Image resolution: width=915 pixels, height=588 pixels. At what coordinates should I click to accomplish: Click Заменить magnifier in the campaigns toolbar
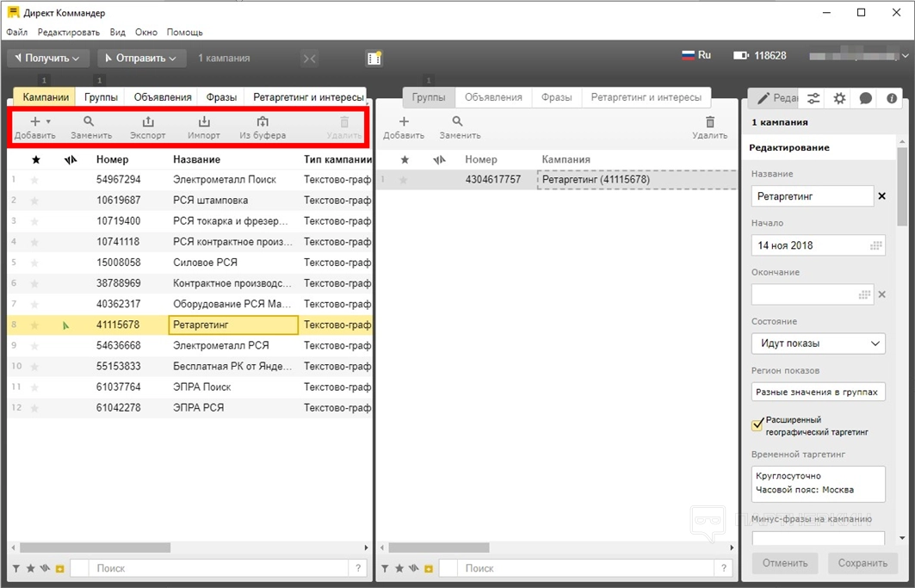pos(90,122)
